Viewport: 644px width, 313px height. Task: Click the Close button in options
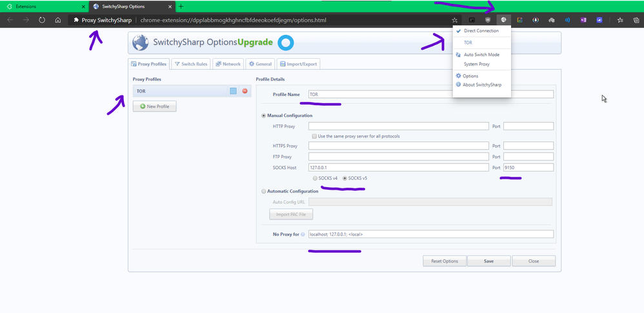[x=534, y=261]
